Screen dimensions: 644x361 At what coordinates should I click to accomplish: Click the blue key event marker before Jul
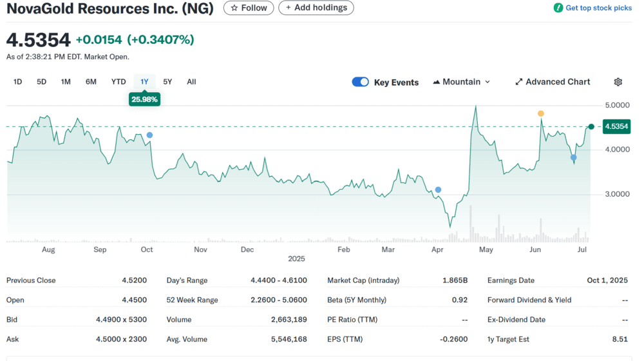573,157
